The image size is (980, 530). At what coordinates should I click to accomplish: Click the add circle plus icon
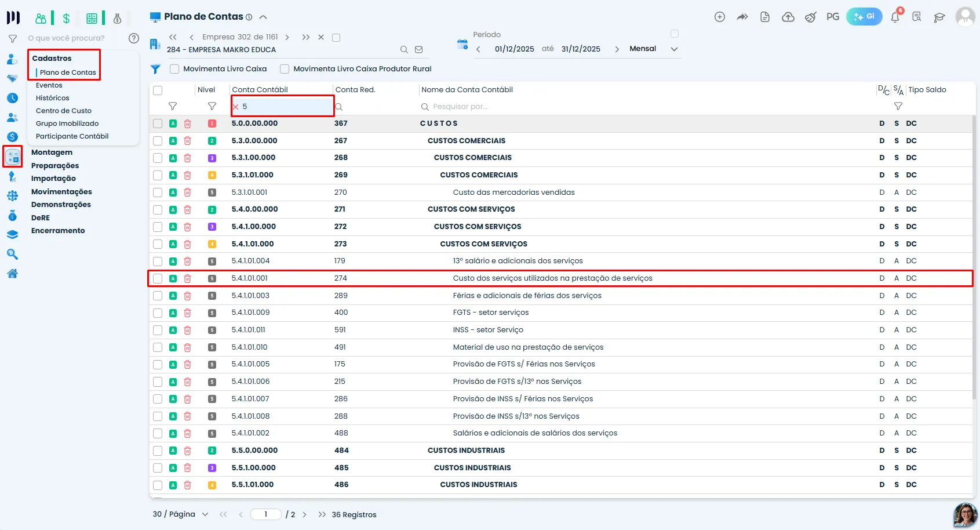(x=720, y=17)
